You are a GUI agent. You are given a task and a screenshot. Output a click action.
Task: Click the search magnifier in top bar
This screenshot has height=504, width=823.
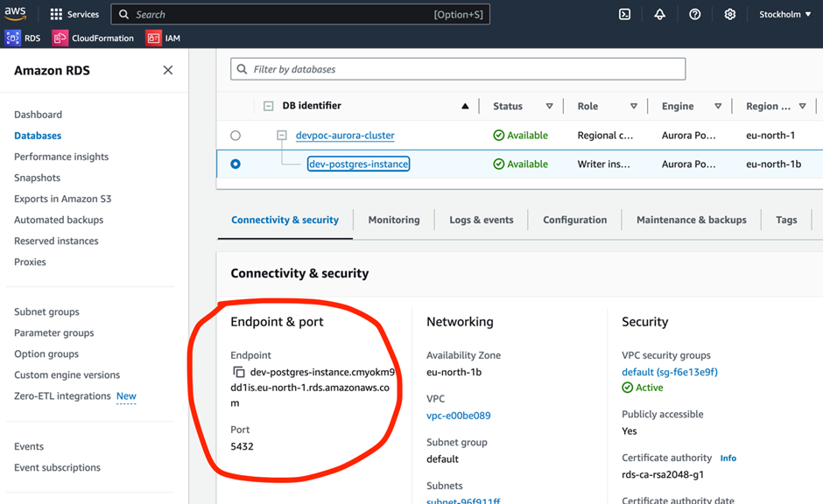pyautogui.click(x=123, y=14)
